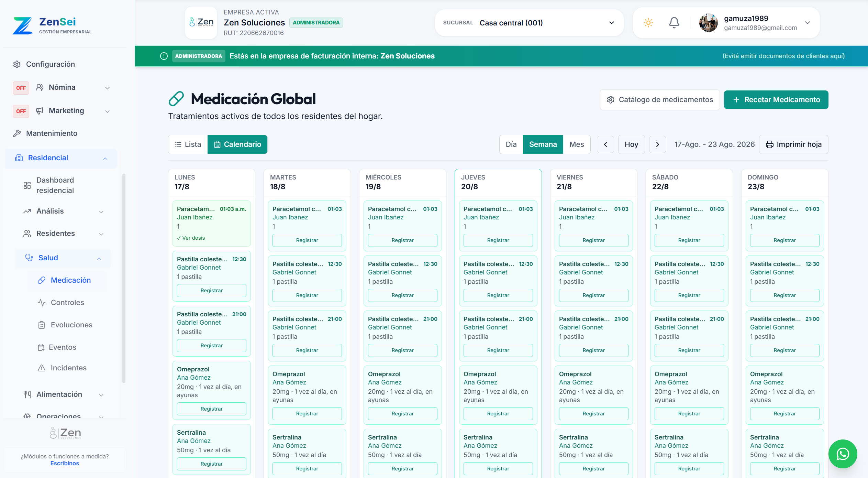Viewport: 868px width, 478px height.
Task: Expand the Alimentación submenu chevron
Action: point(101,395)
